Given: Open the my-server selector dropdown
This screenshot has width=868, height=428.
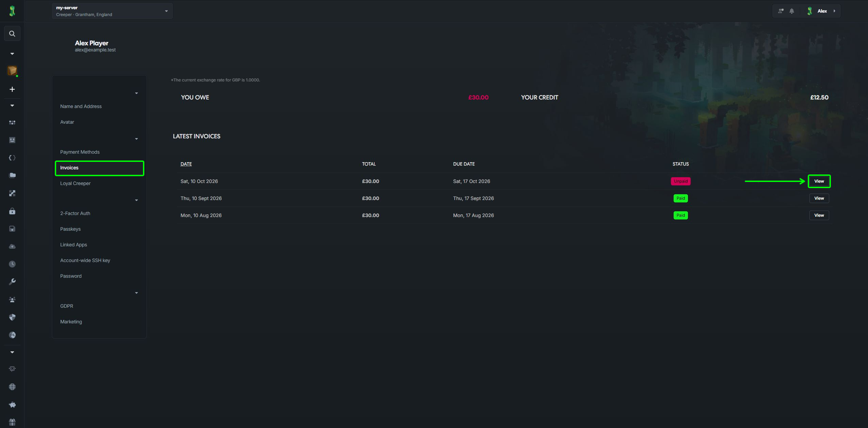Looking at the screenshot, I should pos(112,11).
